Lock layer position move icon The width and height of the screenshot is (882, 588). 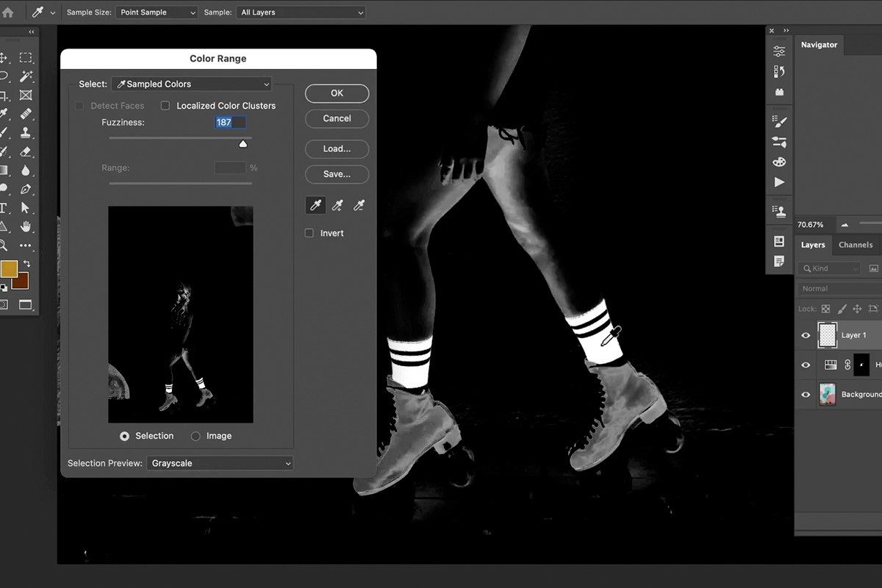[857, 309]
